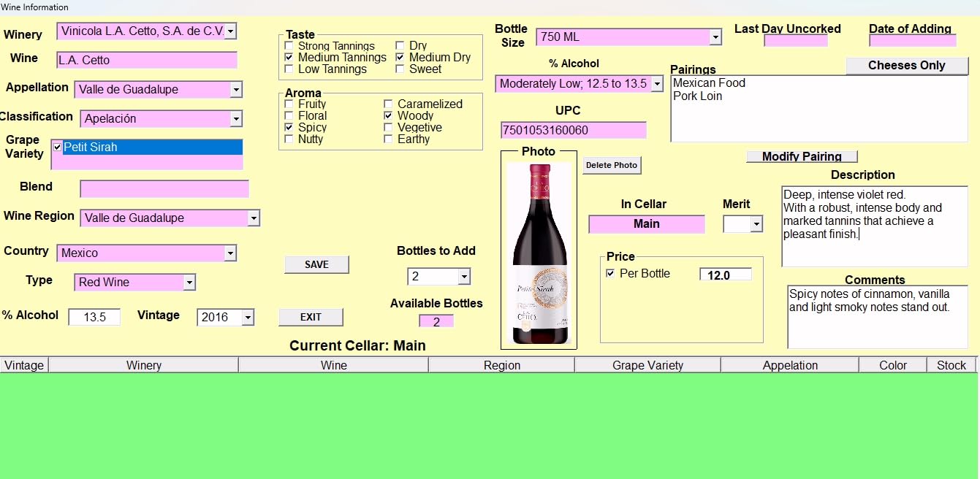Sort table by Vintage column header

(x=24, y=365)
